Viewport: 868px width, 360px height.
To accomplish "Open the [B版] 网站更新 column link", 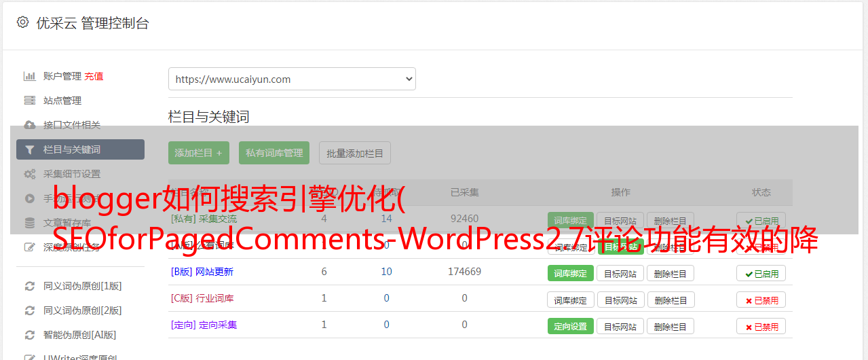I will [x=202, y=272].
